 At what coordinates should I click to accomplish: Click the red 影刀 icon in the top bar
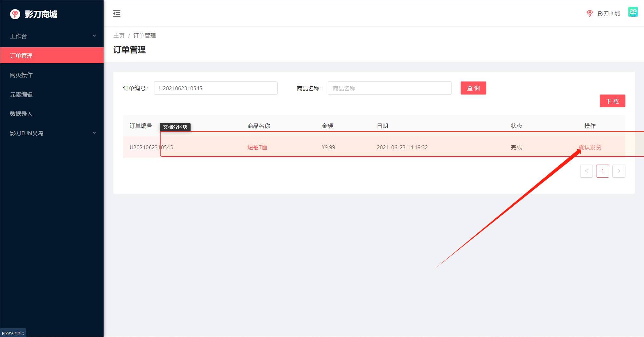coord(590,13)
